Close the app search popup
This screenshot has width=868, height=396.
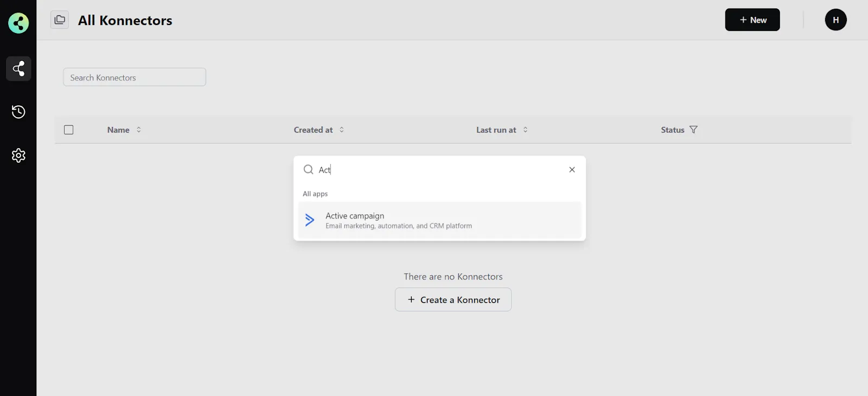[x=572, y=170]
